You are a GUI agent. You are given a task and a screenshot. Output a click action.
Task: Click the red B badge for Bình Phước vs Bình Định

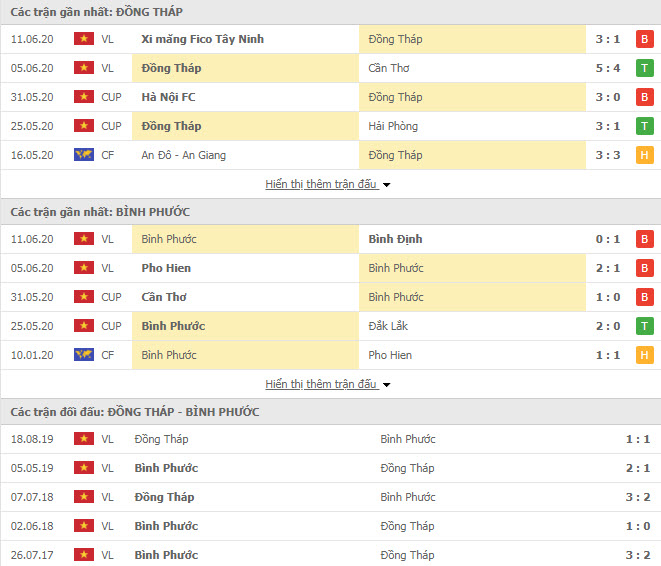644,239
